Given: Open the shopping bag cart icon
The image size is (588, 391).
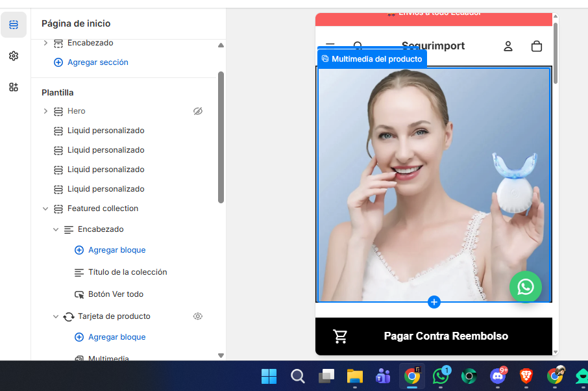Looking at the screenshot, I should [x=536, y=46].
